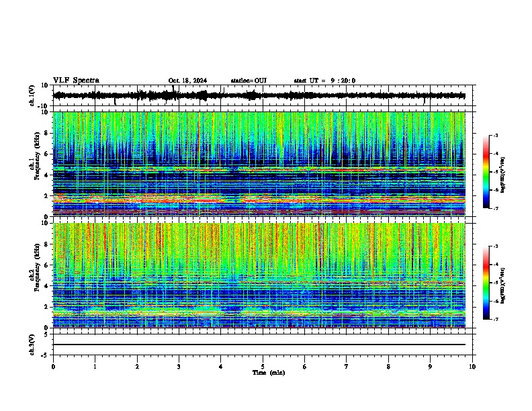
Task: Click time axis tick label "9"
Action: [x=430, y=367]
